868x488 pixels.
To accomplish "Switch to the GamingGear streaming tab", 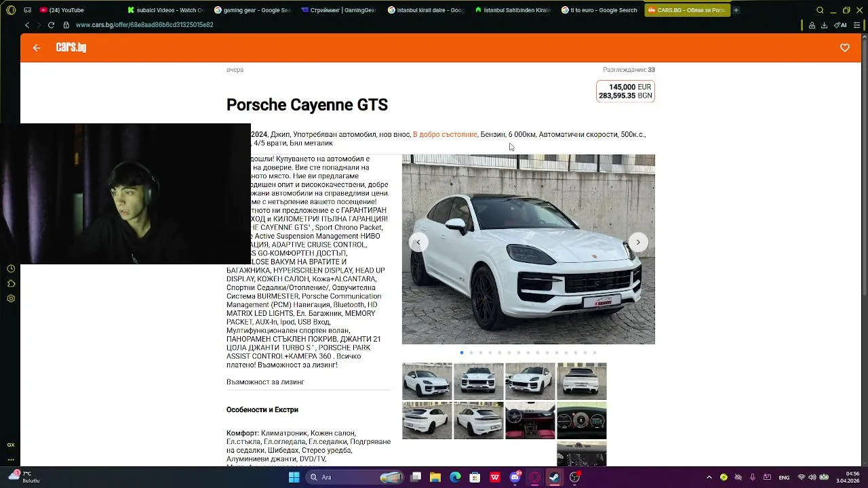I will pos(339,10).
